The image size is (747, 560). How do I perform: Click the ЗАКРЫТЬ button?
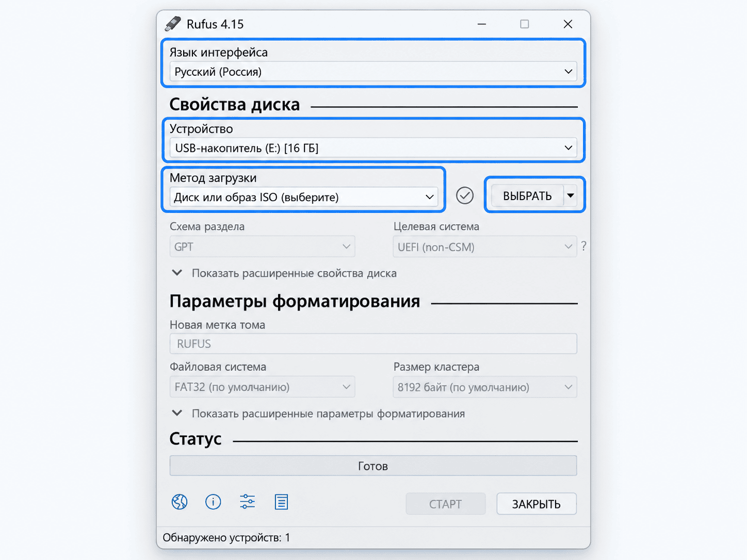pos(537,504)
